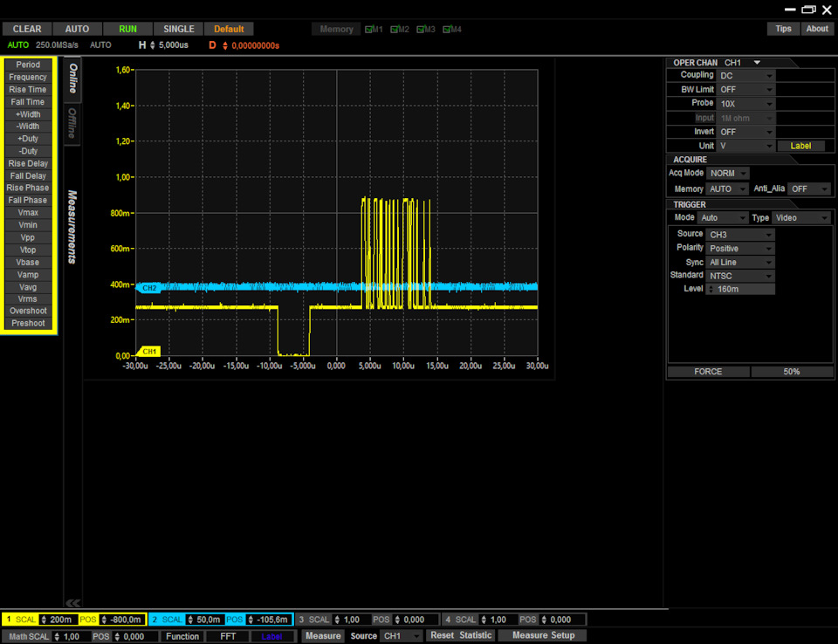Click the Default button
Screen dimensions: 838x644
pyautogui.click(x=229, y=29)
